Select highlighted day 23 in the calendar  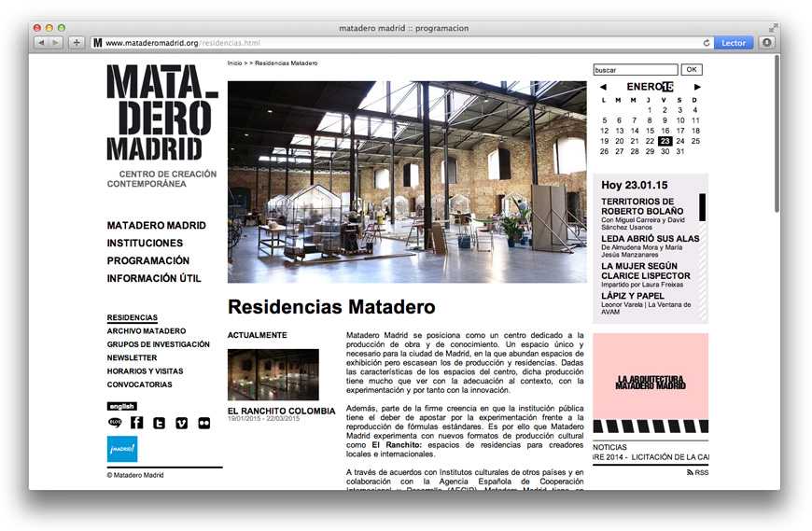pyautogui.click(x=665, y=141)
